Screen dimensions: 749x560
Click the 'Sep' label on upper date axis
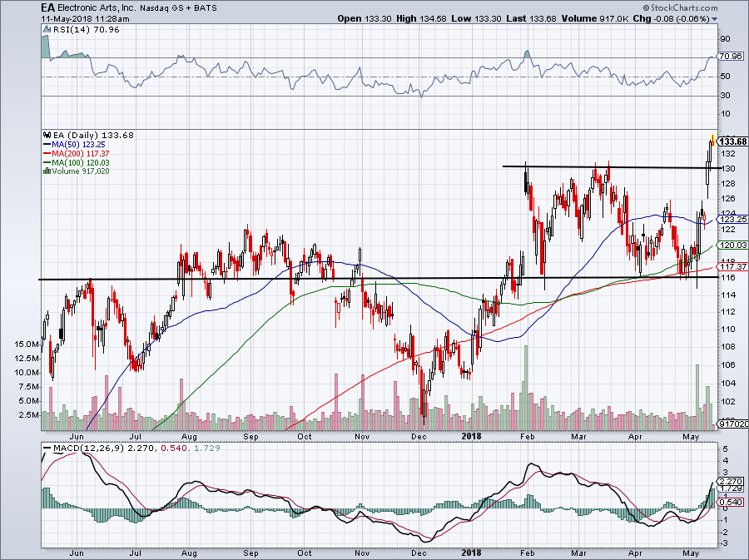250,436
